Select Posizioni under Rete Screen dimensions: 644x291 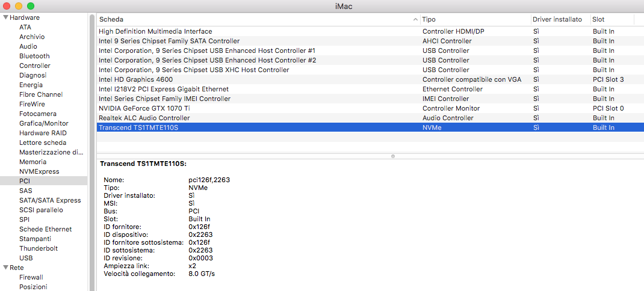(33, 287)
